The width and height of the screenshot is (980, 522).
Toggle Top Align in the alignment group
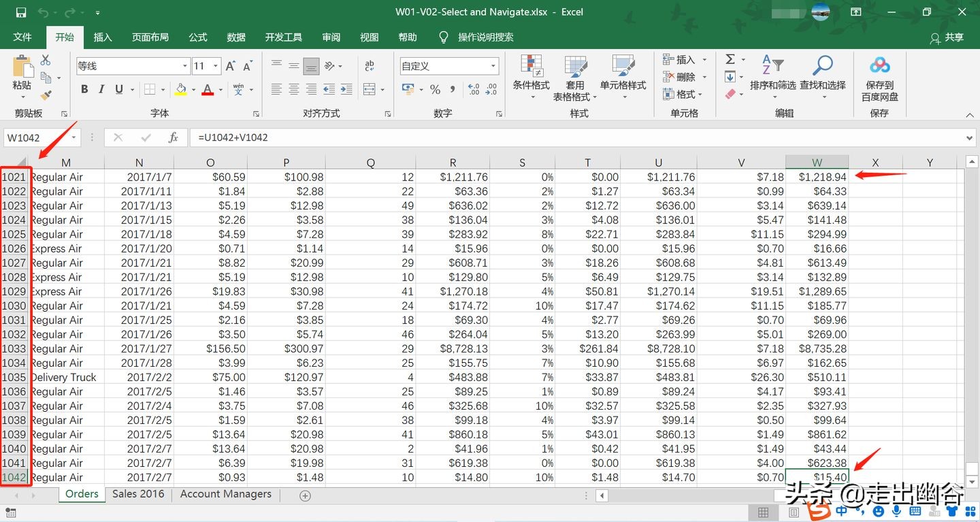276,66
